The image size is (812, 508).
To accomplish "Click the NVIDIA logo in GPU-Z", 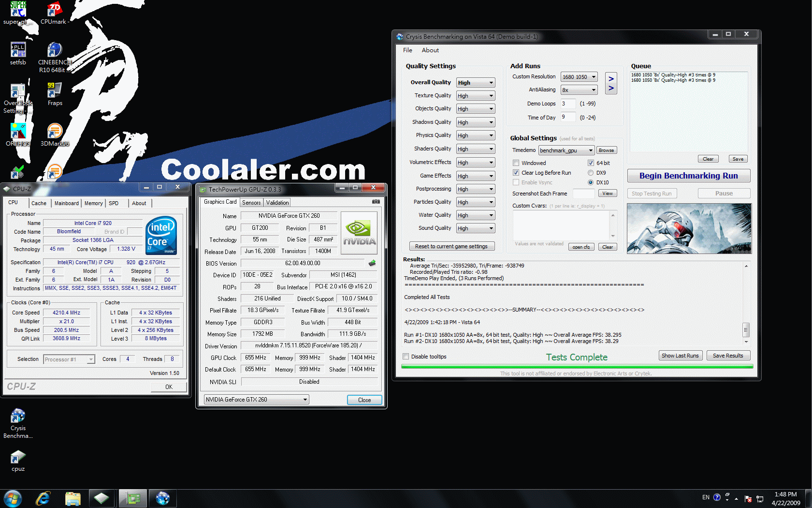I will pyautogui.click(x=359, y=233).
